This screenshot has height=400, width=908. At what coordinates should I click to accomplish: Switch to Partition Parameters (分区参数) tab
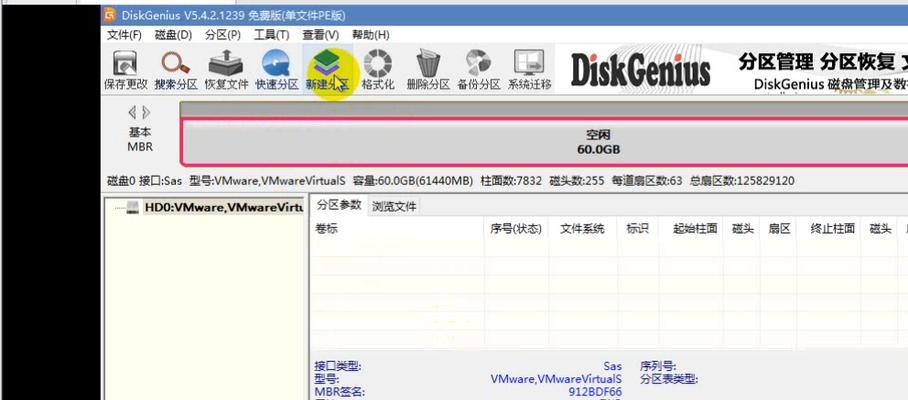click(x=339, y=205)
